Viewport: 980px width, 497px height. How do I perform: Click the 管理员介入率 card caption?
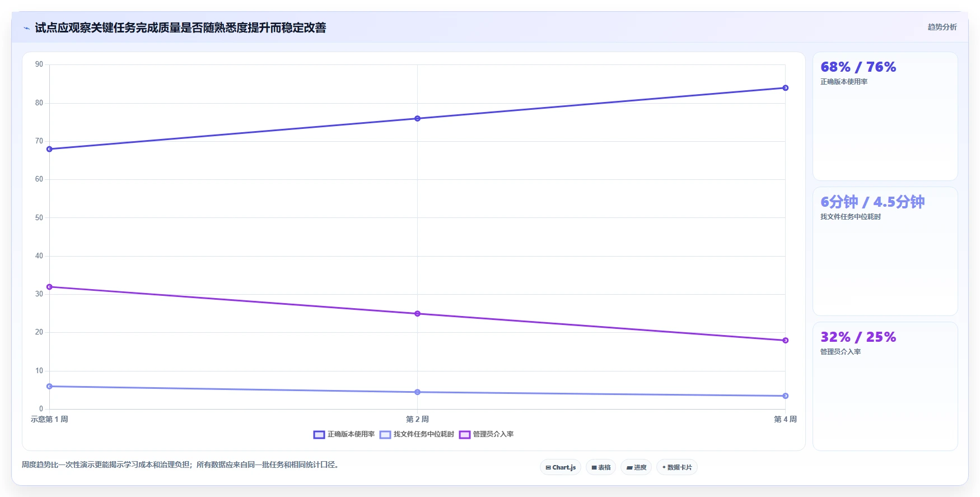point(841,352)
